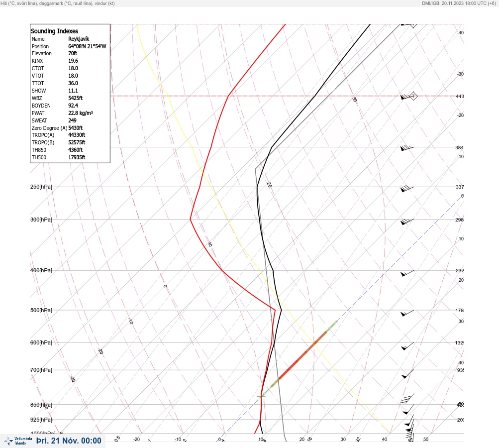Select the WBZ value 5425ft
Screen dimensions: 499x448
[76, 98]
